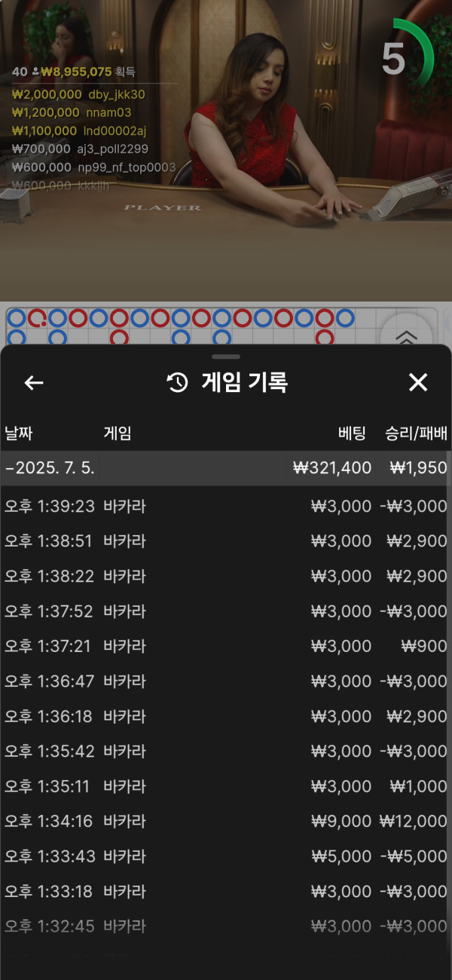The image size is (452, 980).
Task: Click the 게임 column header
Action: 117,433
